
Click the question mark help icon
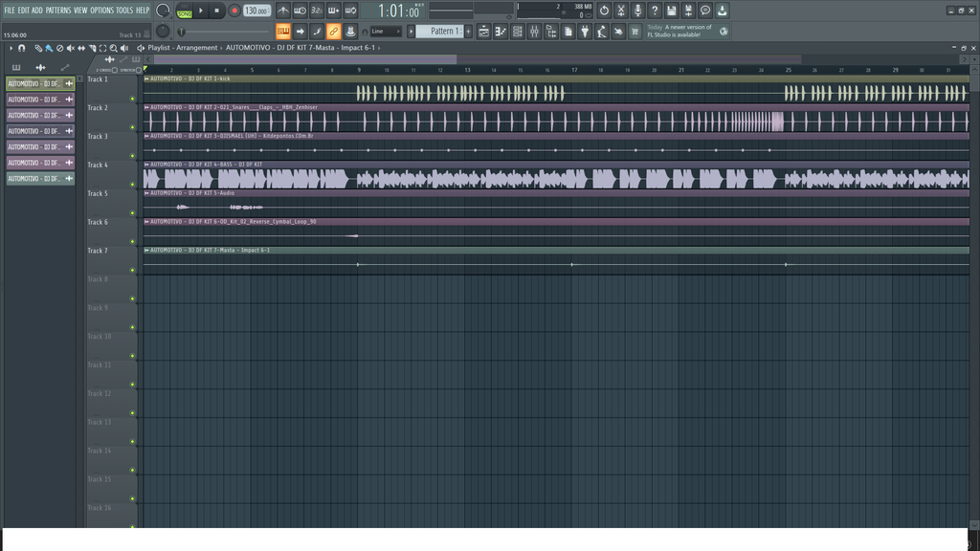655,11
